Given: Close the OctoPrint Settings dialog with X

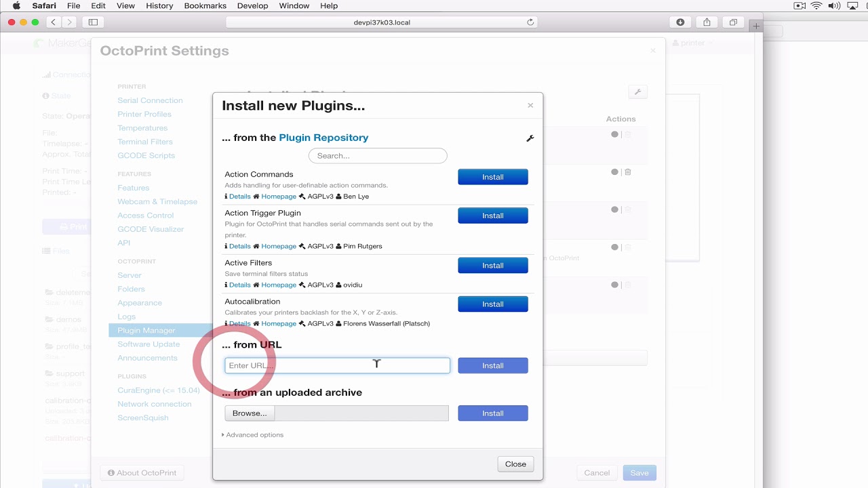Looking at the screenshot, I should (653, 50).
